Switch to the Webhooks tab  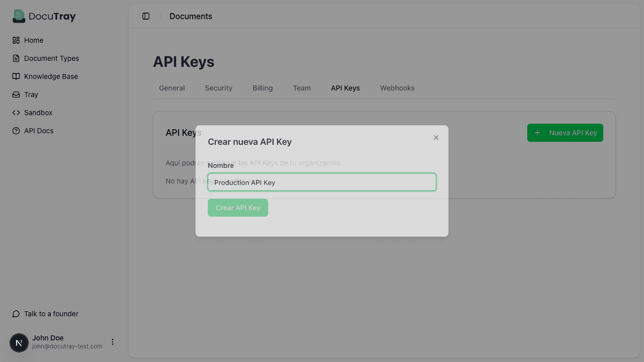tap(397, 87)
